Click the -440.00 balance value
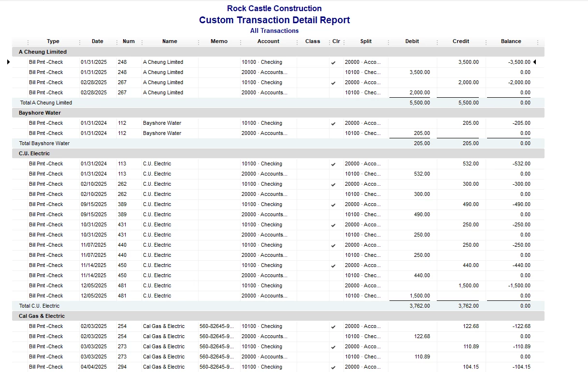Screen dimensions: 588x372 pyautogui.click(x=521, y=266)
